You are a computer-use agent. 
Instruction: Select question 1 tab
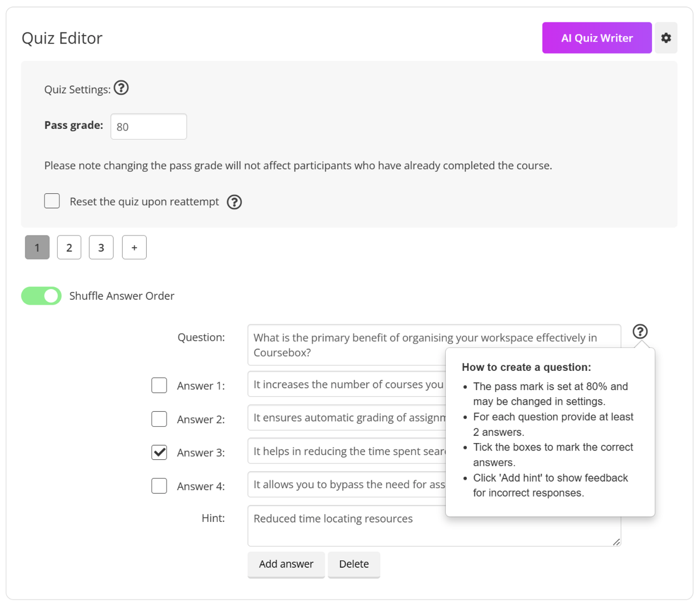pos(37,248)
